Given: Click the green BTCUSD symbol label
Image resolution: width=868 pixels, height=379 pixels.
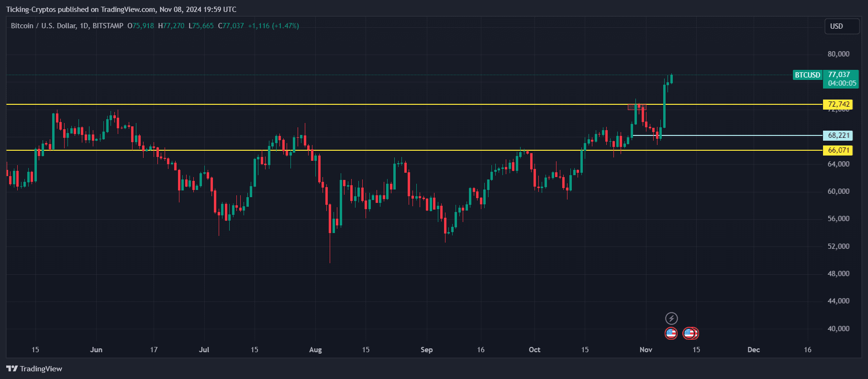Looking at the screenshot, I should coord(807,75).
